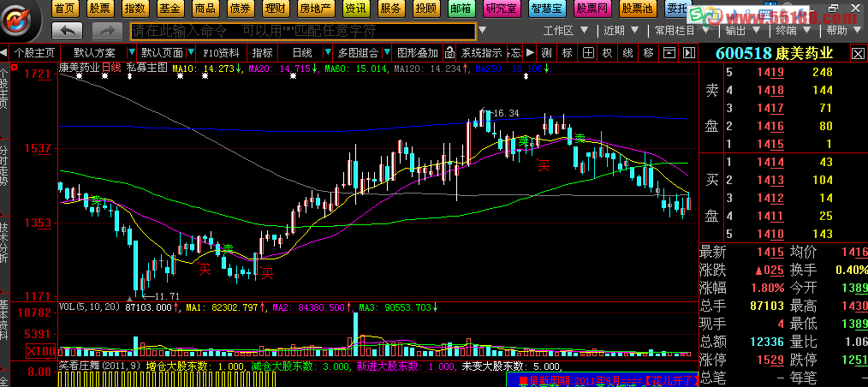
Task: Open the 理财 wealth management menu
Action: point(274,8)
